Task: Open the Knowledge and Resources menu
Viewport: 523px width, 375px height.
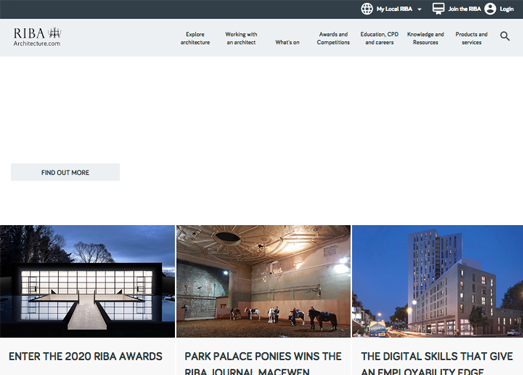Action: 425,38
